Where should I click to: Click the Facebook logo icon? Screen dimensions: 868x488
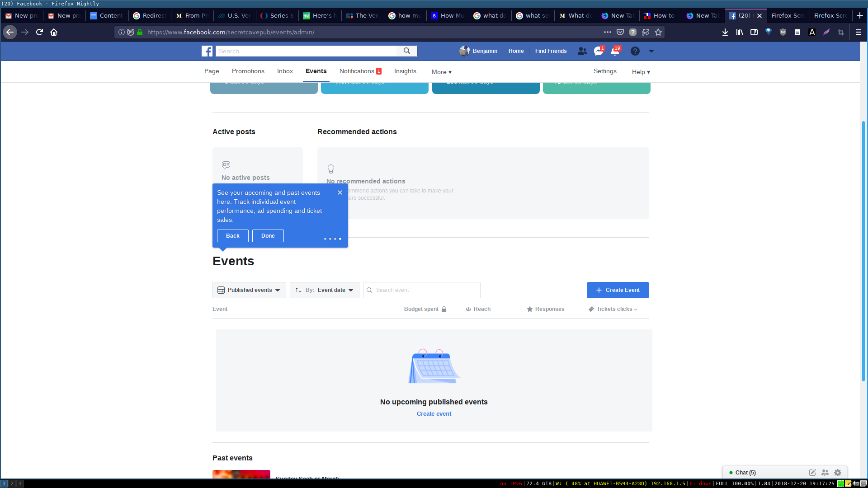pyautogui.click(x=207, y=51)
